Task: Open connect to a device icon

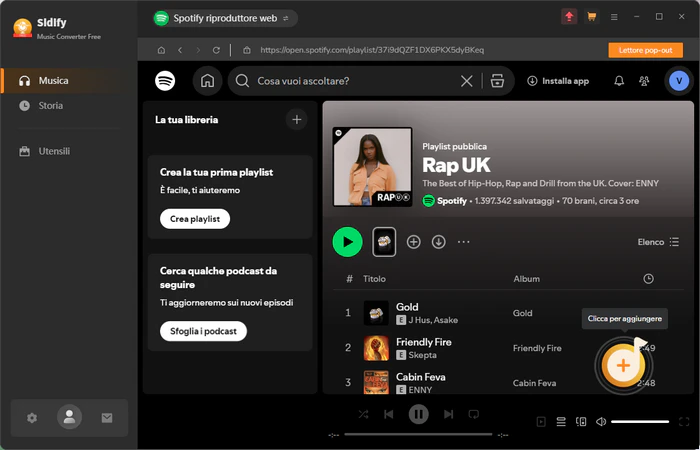Action: (581, 421)
